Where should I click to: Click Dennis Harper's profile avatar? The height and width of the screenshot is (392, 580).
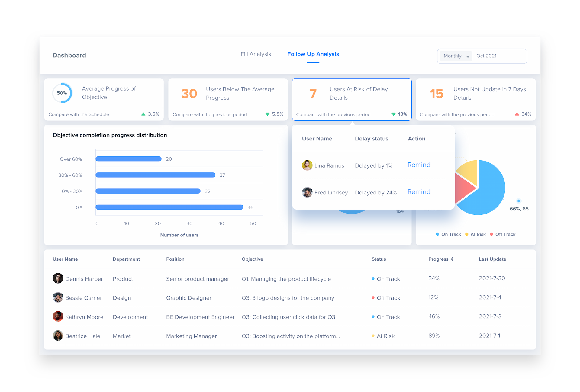58,278
